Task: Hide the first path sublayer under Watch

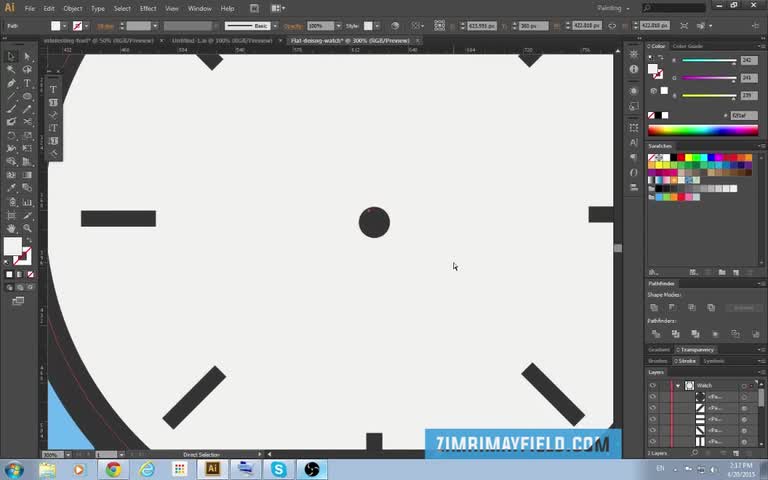Action: pyautogui.click(x=652, y=397)
